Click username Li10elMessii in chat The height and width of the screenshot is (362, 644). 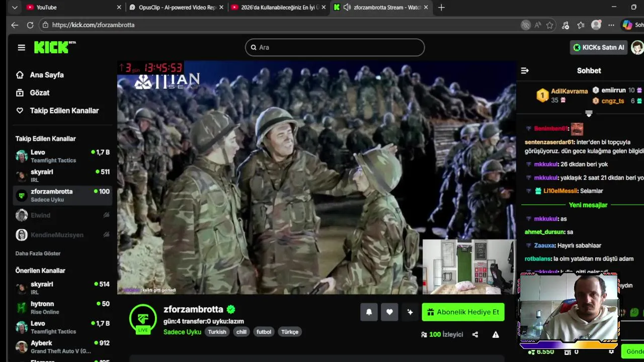pos(560,191)
